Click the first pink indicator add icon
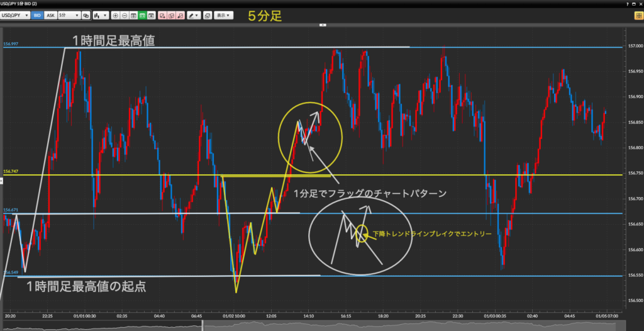Image resolution: width=644 pixels, height=331 pixels. tap(162, 14)
